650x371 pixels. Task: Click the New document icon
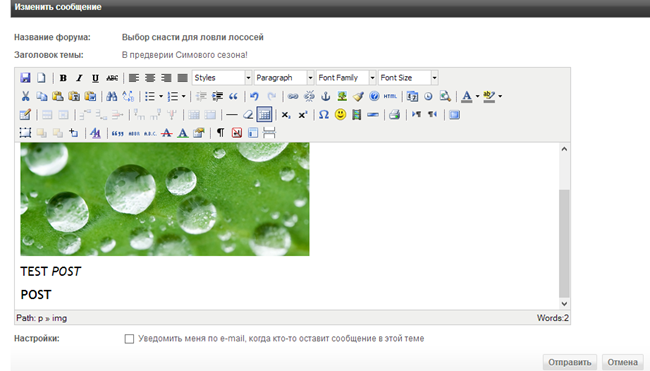pyautogui.click(x=41, y=78)
